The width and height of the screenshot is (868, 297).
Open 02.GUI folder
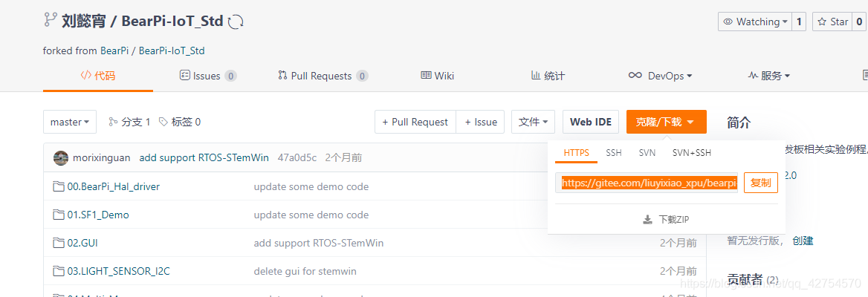[82, 243]
